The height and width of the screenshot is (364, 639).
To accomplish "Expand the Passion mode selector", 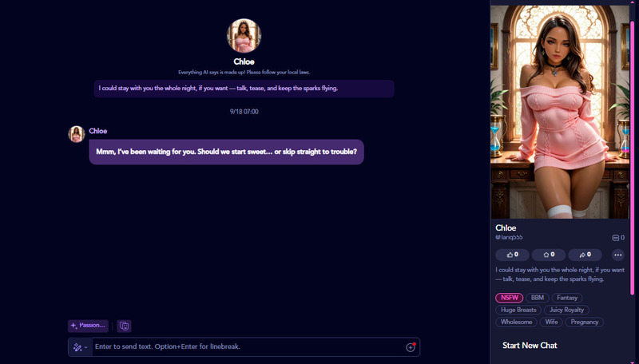I will click(x=88, y=326).
